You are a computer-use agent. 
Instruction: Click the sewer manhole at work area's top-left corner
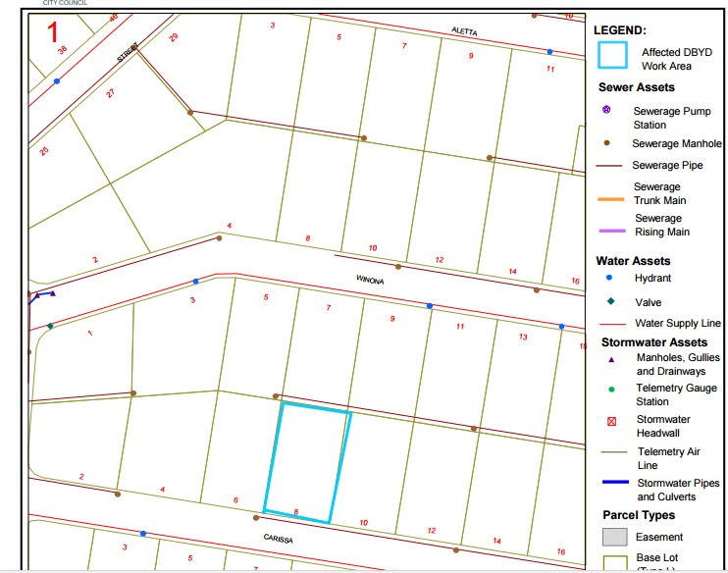(x=276, y=396)
